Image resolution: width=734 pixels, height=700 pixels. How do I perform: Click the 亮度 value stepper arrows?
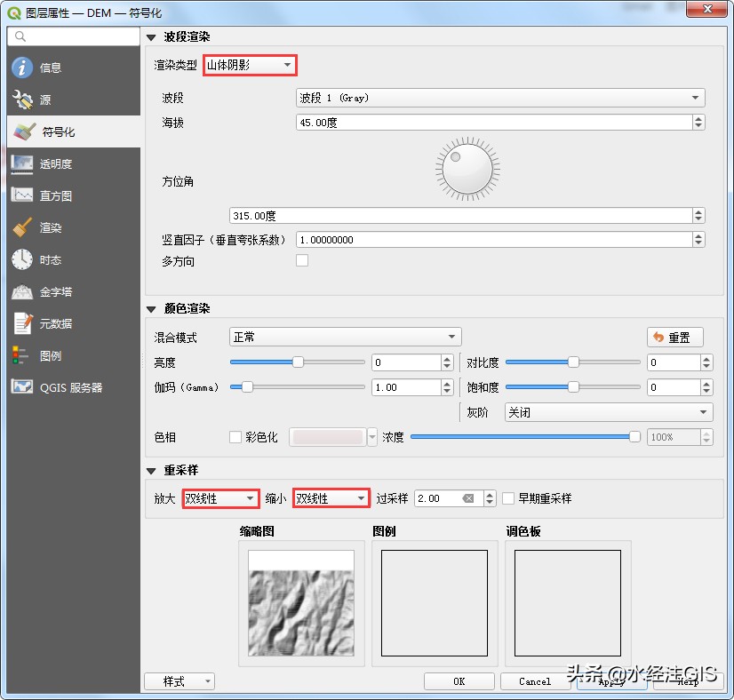[x=447, y=362]
